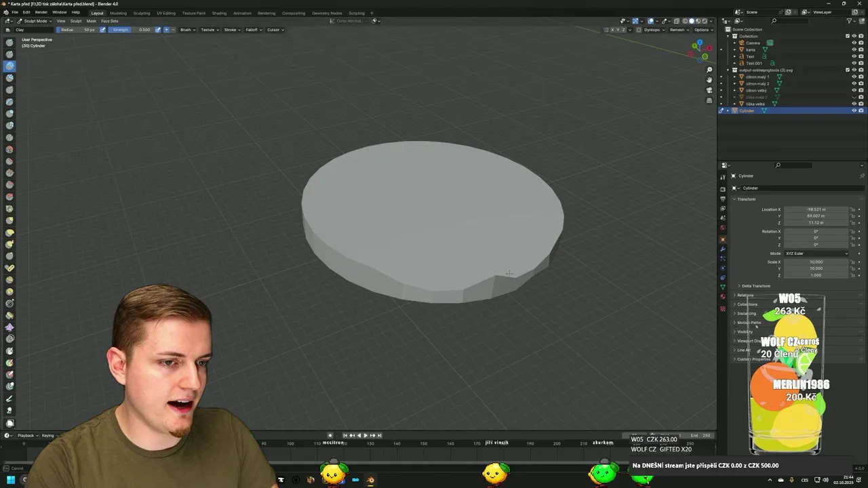Select the Draw Sharp sculpt brush
Image resolution: width=868 pixels, height=488 pixels.
(x=9, y=54)
